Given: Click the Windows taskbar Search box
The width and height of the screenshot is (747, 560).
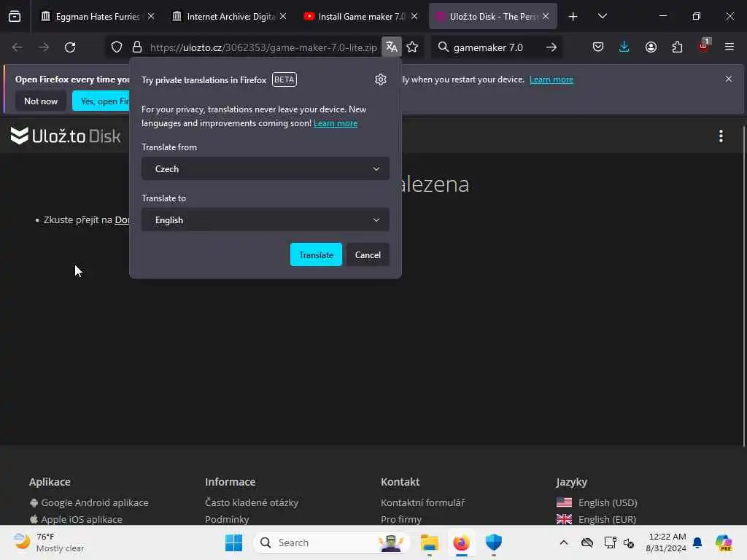Looking at the screenshot, I should (x=331, y=542).
